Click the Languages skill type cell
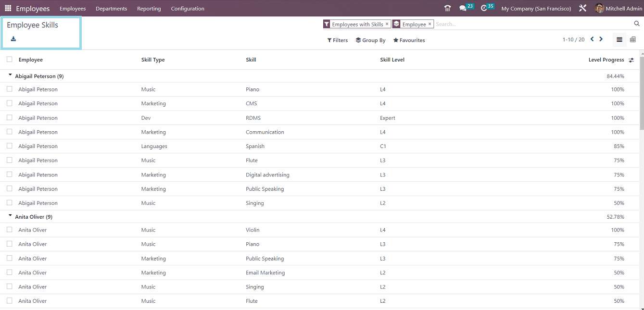This screenshot has height=310, width=644. [154, 146]
